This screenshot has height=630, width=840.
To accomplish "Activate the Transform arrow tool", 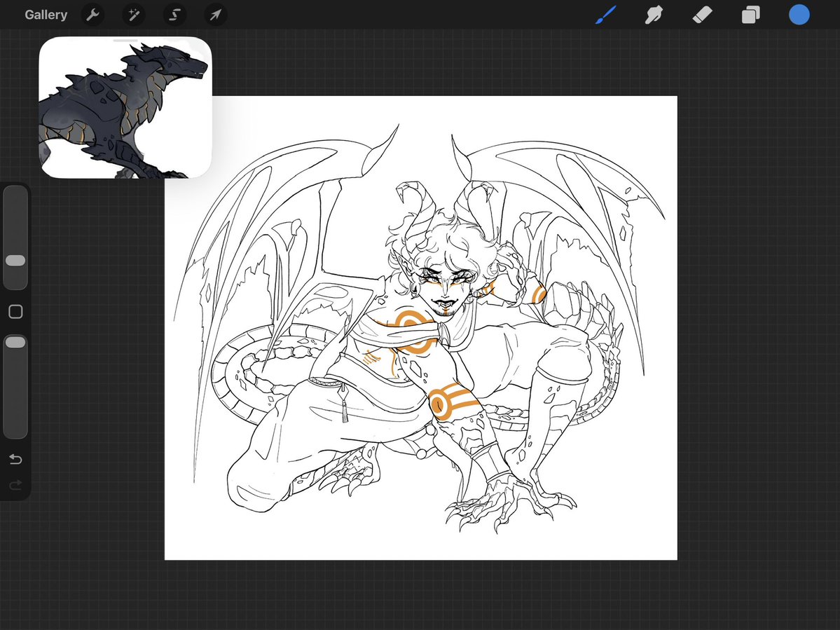I will [215, 15].
